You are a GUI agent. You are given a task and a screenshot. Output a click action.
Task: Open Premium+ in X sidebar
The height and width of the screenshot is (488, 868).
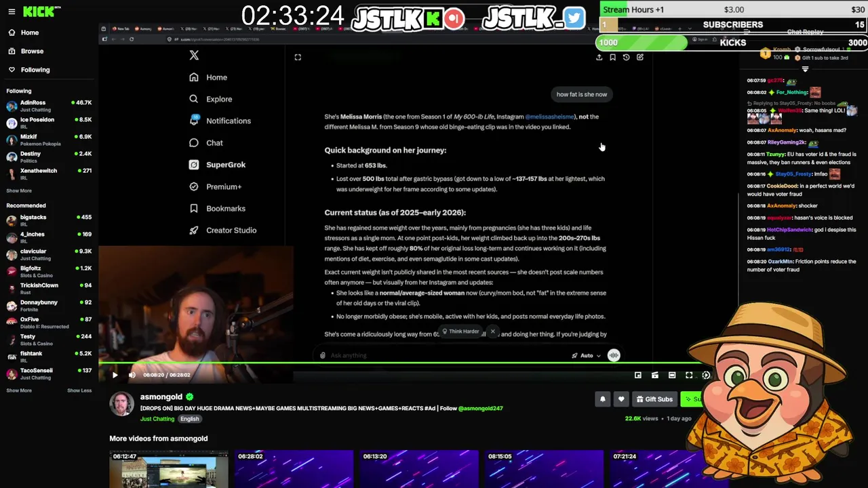pyautogui.click(x=215, y=186)
